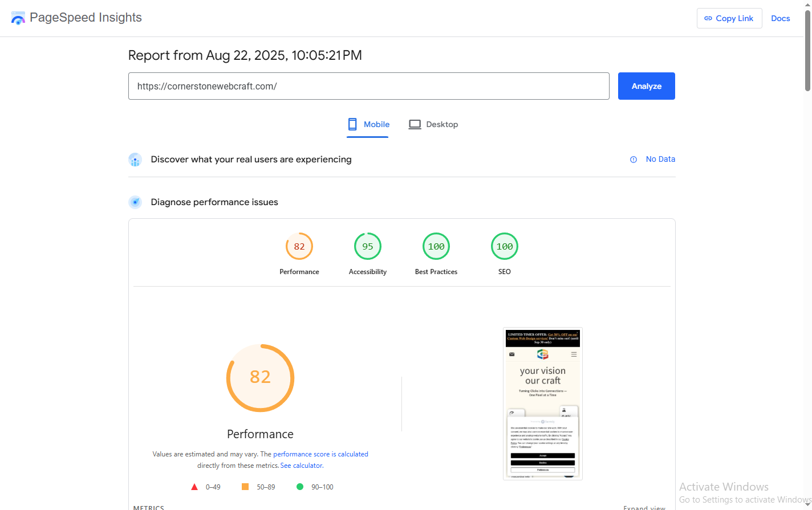Click the Accessibility label under score 95
The image size is (812, 510).
(368, 272)
